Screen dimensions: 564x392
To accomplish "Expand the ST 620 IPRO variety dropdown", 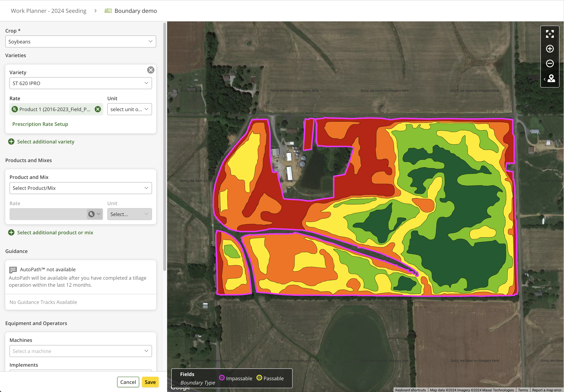I will tap(81, 83).
